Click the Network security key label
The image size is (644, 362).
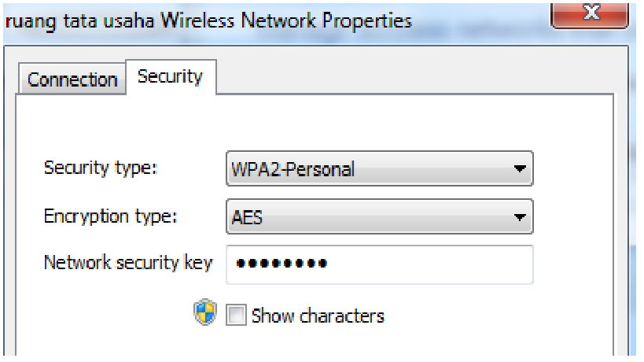pyautogui.click(x=127, y=263)
